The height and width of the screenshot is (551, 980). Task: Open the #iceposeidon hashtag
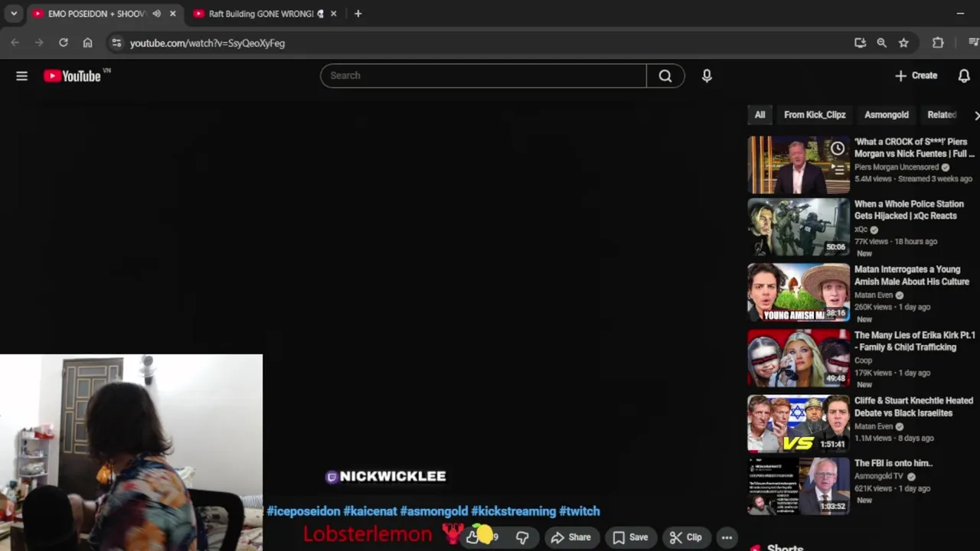point(303,511)
